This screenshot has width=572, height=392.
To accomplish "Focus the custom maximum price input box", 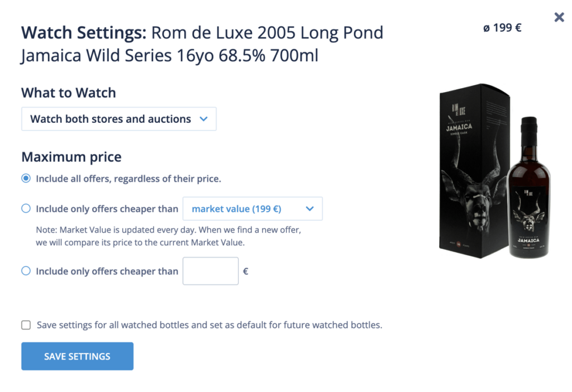I will pos(211,271).
